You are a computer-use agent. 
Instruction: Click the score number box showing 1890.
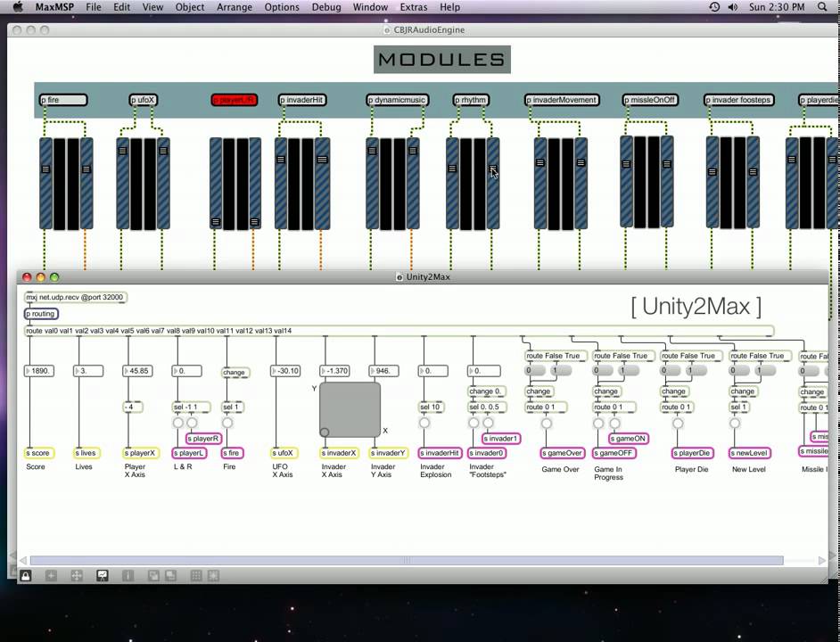coord(39,371)
